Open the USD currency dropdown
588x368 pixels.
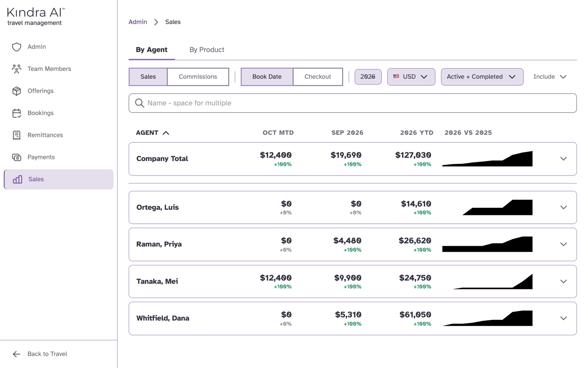tap(411, 77)
